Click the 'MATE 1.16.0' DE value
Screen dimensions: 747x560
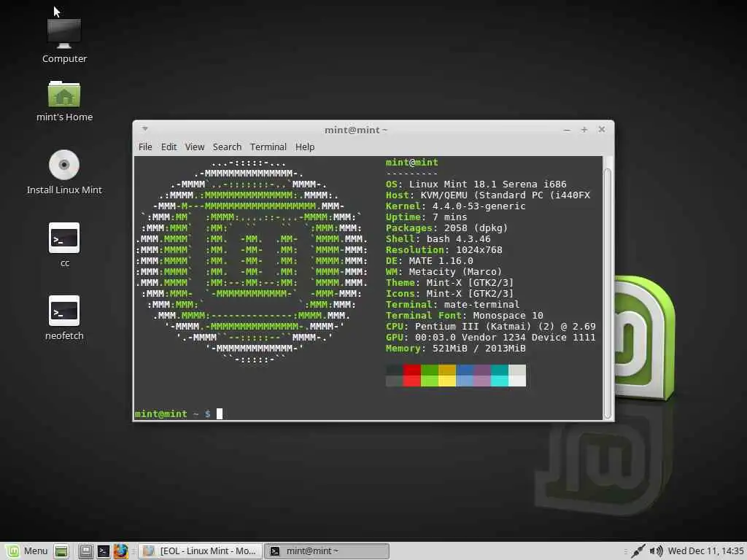coord(441,261)
